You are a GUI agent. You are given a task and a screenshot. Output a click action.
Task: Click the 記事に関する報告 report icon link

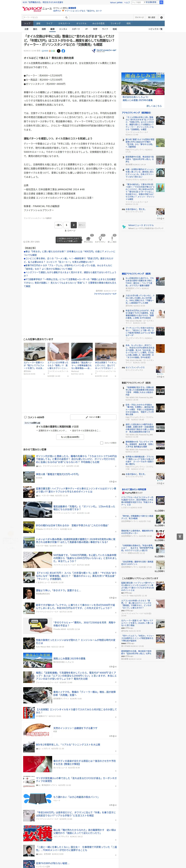point(32,242)
